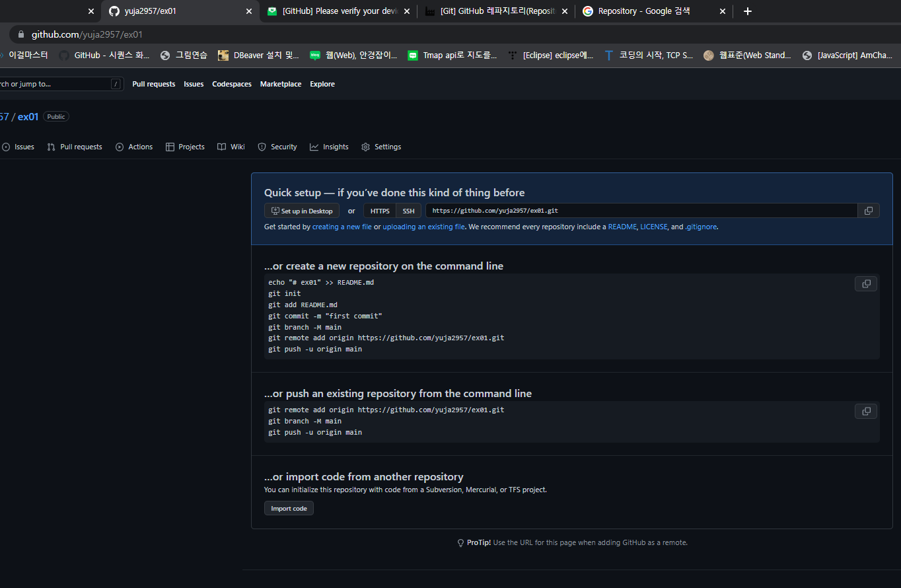Viewport: 901px width, 588px height.
Task: Open the Projects tab
Action: pyautogui.click(x=185, y=147)
